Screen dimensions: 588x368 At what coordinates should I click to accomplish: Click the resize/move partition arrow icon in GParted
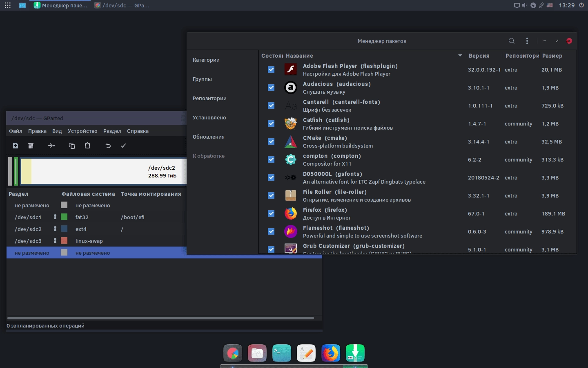pos(51,146)
